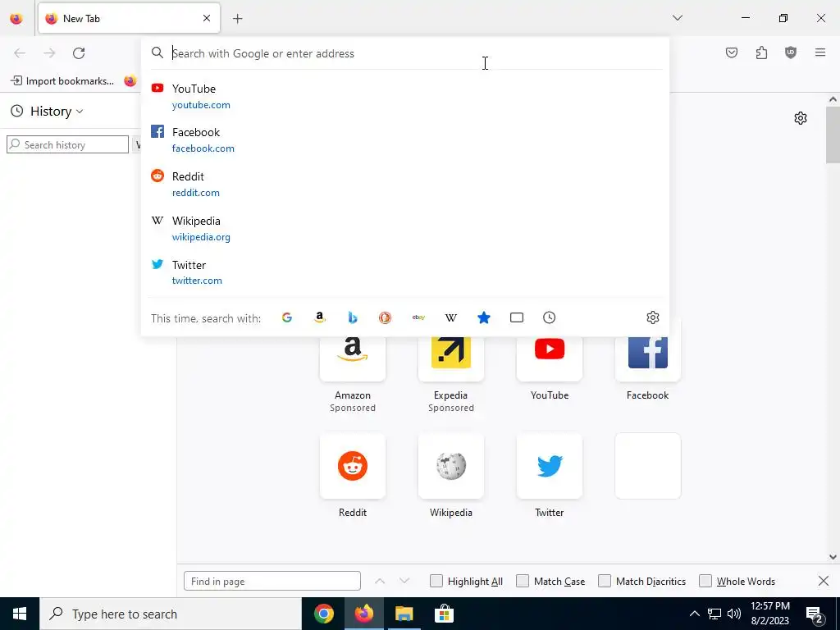Image resolution: width=840 pixels, height=630 pixels.
Task: Search this time with Google icon
Action: [287, 317]
